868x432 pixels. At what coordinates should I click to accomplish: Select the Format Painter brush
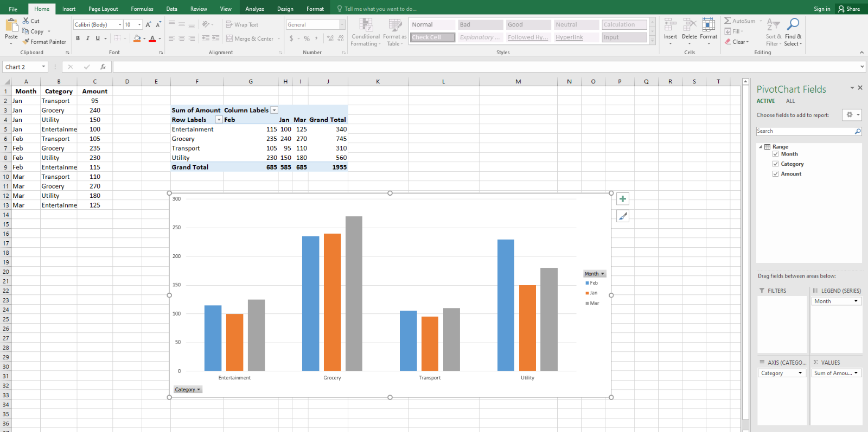[25, 42]
